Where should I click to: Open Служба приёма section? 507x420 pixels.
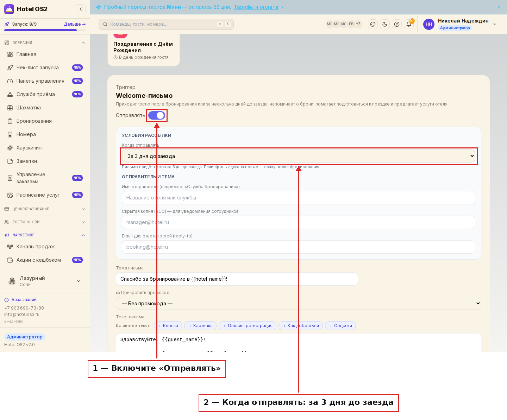pyautogui.click(x=45, y=94)
